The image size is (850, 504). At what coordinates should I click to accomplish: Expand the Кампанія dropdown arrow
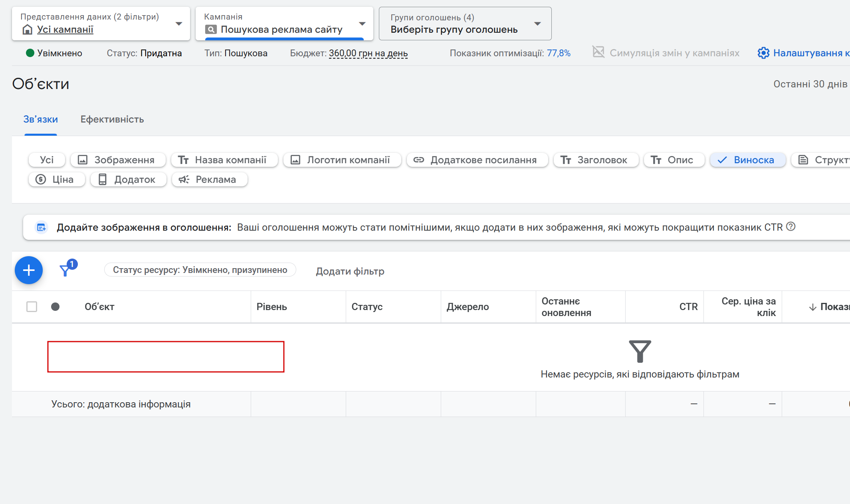[362, 24]
